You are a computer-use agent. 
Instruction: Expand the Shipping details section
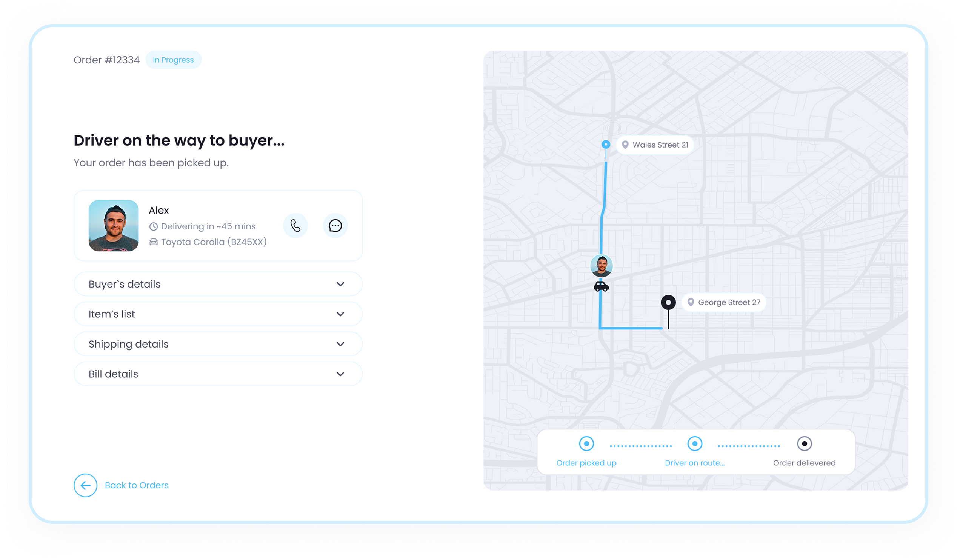pyautogui.click(x=218, y=344)
